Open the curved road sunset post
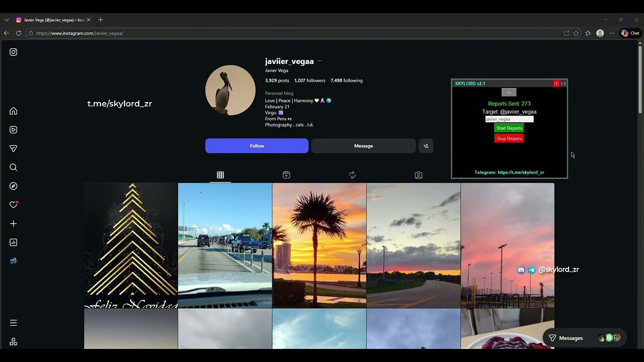The image size is (644, 362). (x=414, y=245)
